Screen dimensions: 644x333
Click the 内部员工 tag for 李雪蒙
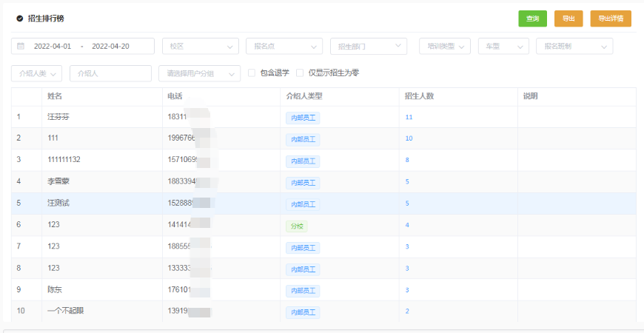[x=303, y=183]
